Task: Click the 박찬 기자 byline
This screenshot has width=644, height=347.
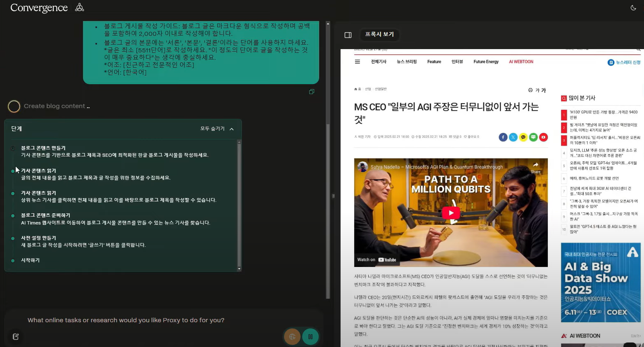Action: [362, 137]
